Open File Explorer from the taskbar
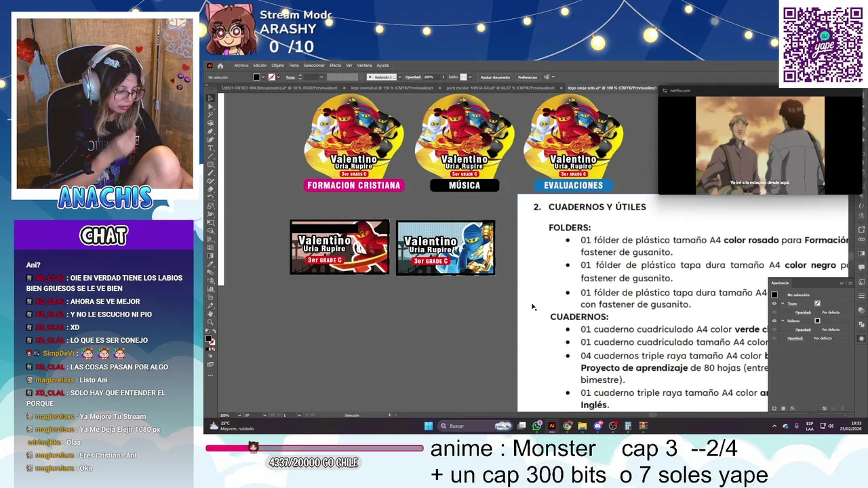Viewport: 868px width, 488px height. (x=583, y=426)
